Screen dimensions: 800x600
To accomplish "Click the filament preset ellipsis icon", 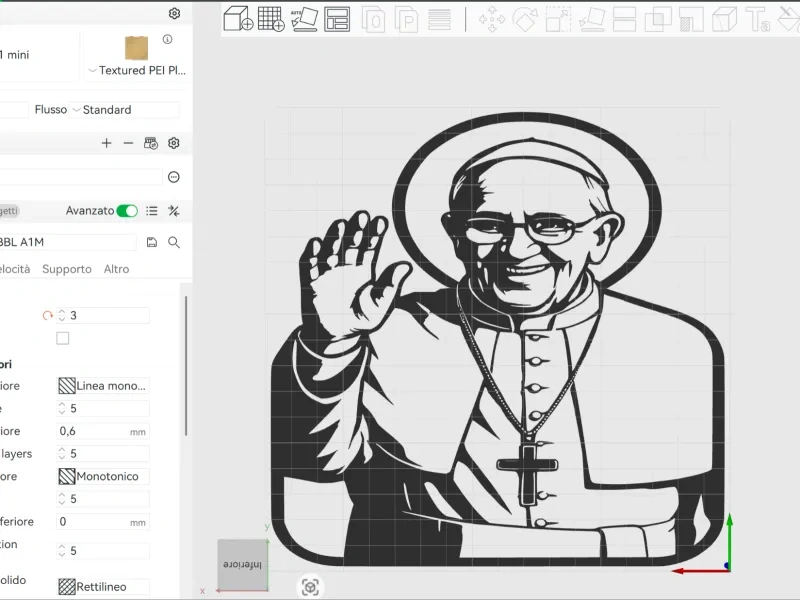I will (173, 177).
